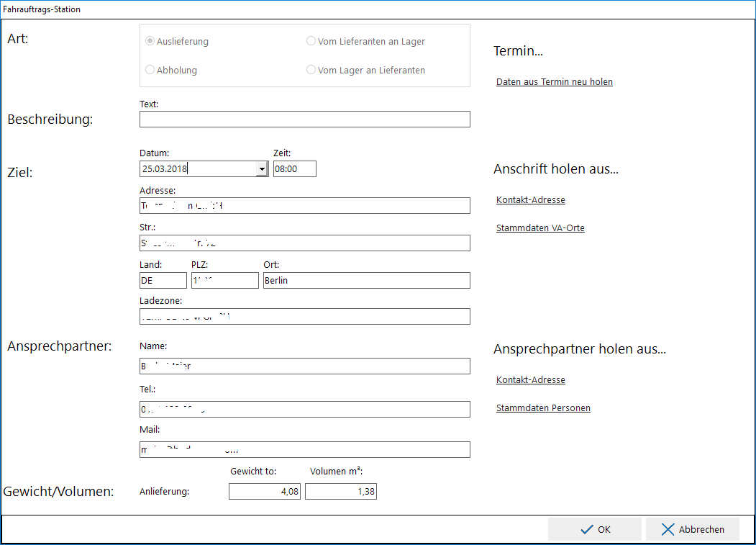Open the Stammdaten Personen link

coord(543,408)
